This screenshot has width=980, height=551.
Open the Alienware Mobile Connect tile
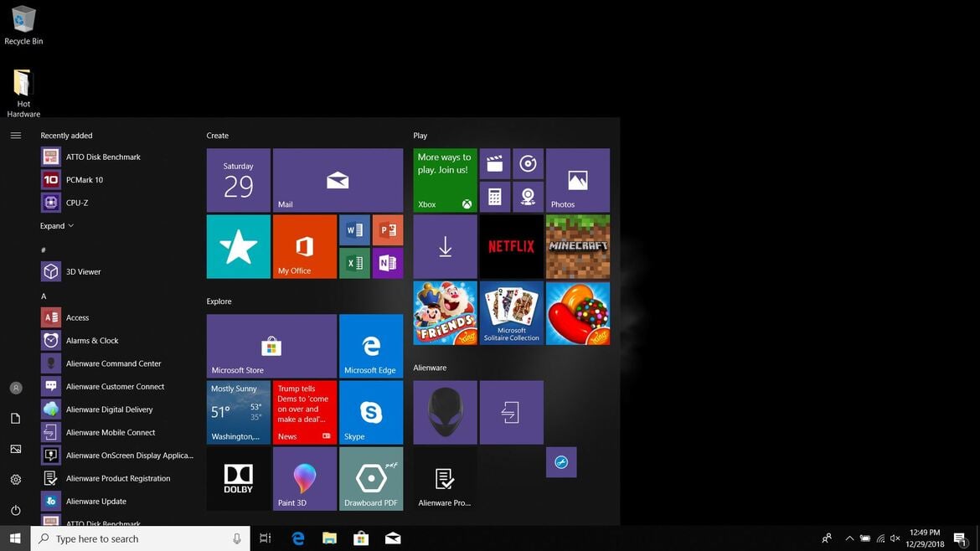(511, 412)
